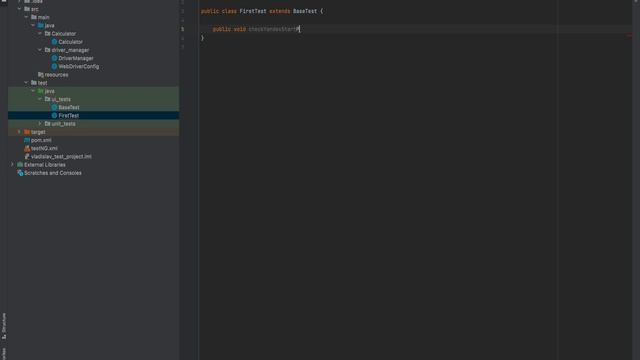640x360 pixels.
Task: Collapse the ui_tests package arrow
Action: tap(40, 99)
